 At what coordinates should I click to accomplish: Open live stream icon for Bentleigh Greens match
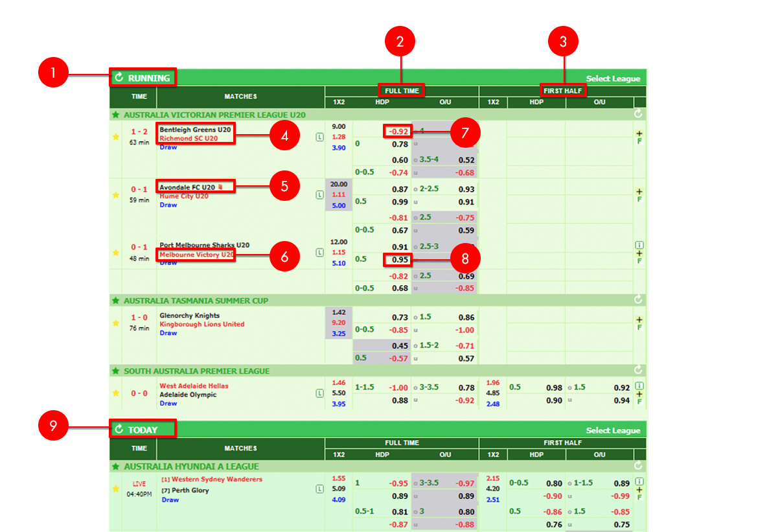coord(319,137)
